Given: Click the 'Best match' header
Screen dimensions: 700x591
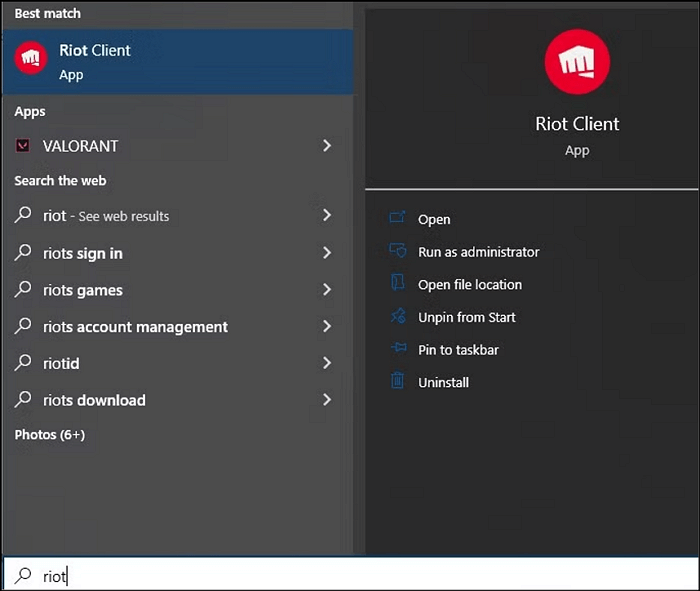Looking at the screenshot, I should click(x=47, y=13).
